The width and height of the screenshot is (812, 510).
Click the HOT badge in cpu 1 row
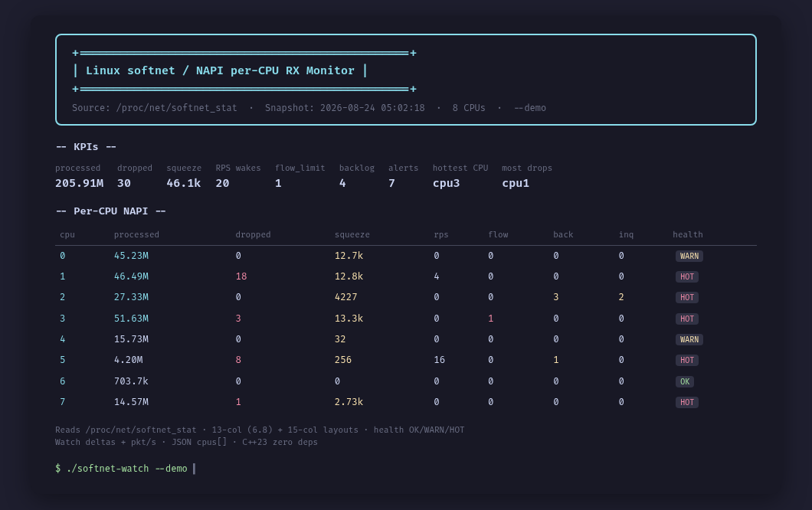click(687, 276)
